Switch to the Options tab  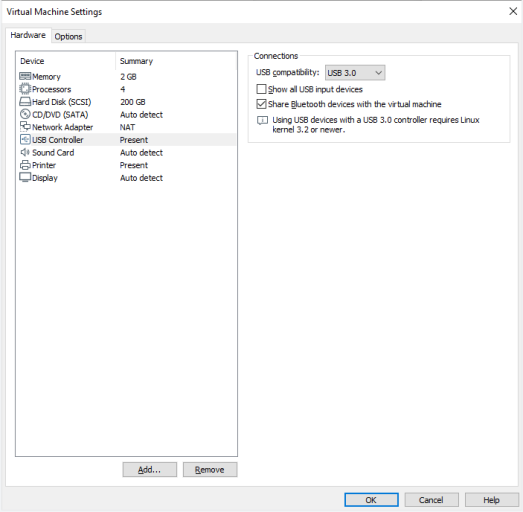pos(68,36)
